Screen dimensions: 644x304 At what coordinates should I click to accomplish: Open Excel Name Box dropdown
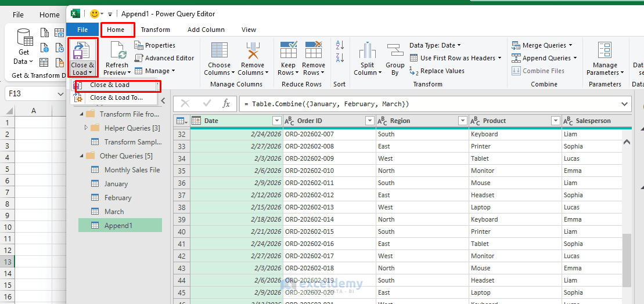point(60,93)
